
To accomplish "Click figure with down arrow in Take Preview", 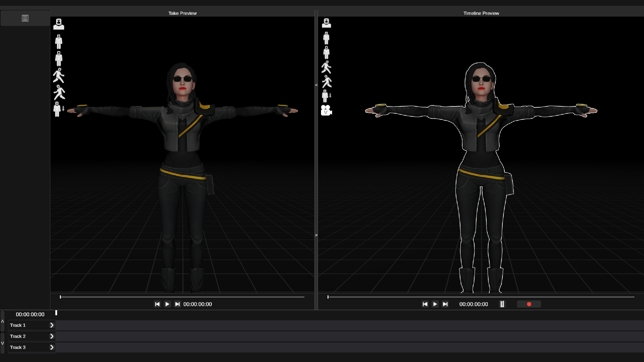I will pos(59,109).
